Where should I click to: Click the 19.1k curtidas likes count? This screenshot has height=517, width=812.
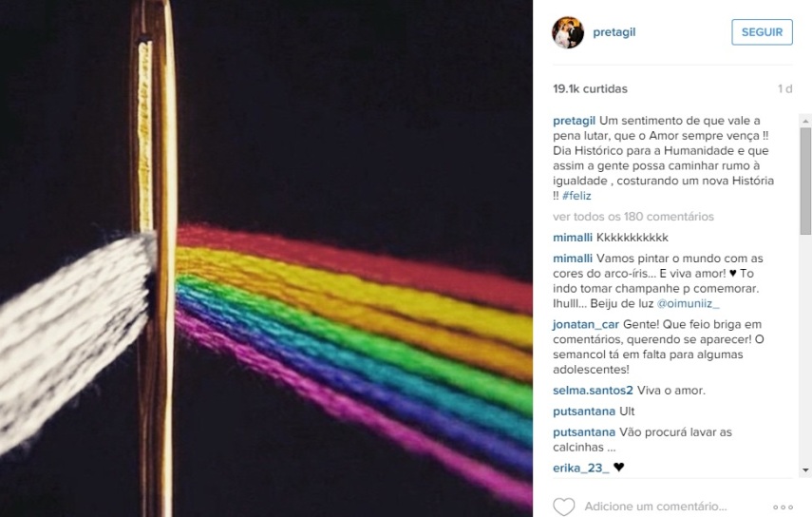(x=590, y=89)
